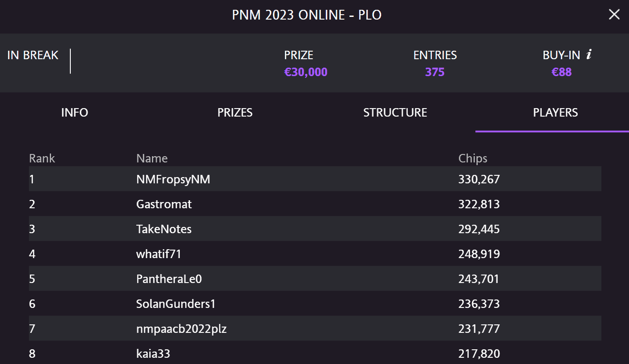The image size is (629, 364).
Task: Click the buy-in info icon
Action: point(589,55)
